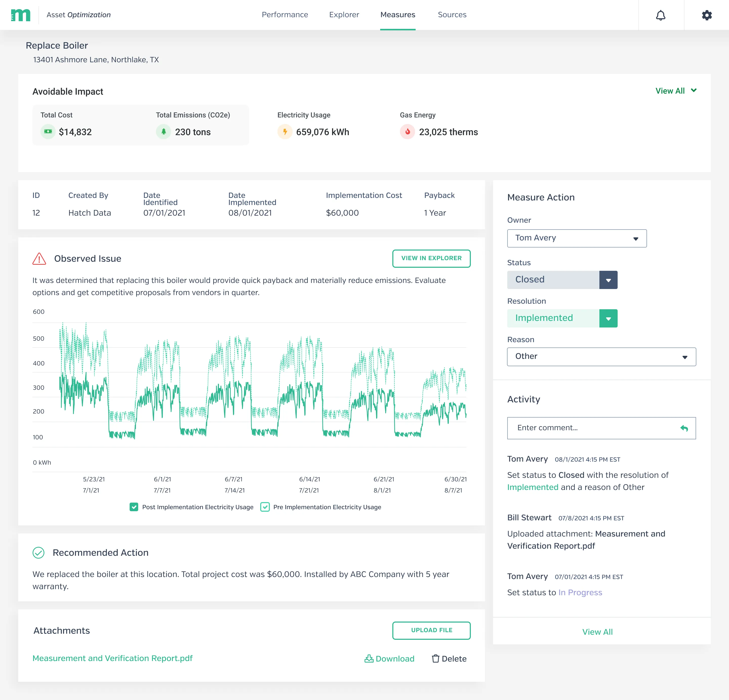Open Measurement and Verification Report.pdf attachment link
Image resolution: width=729 pixels, height=700 pixels.
tap(112, 658)
